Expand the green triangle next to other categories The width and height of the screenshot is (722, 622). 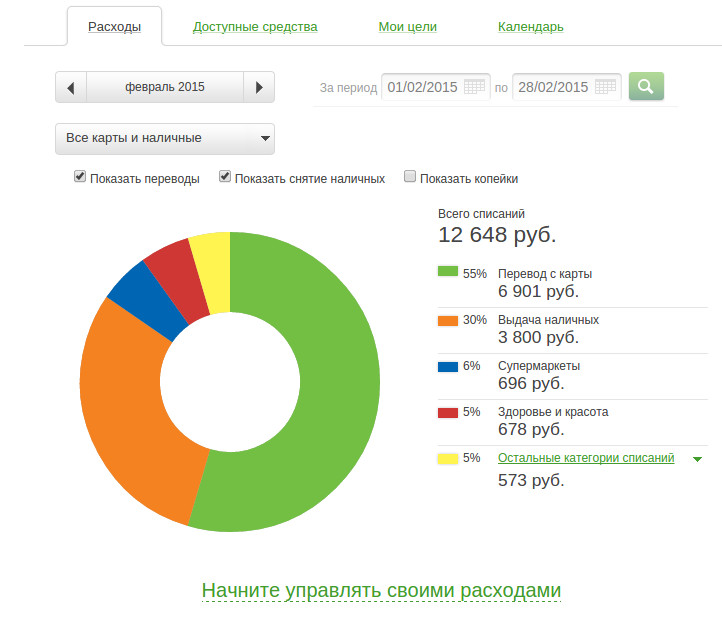click(x=697, y=459)
